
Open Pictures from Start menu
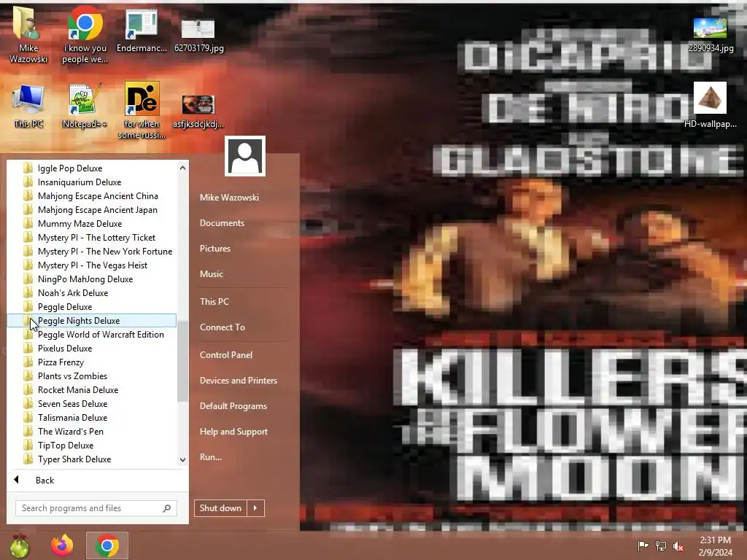point(215,249)
